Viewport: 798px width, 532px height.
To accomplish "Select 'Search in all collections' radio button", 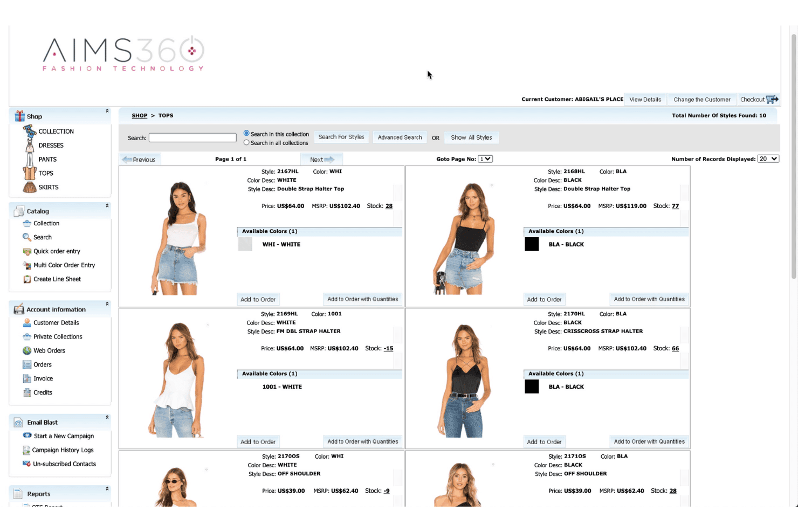I will (x=246, y=142).
